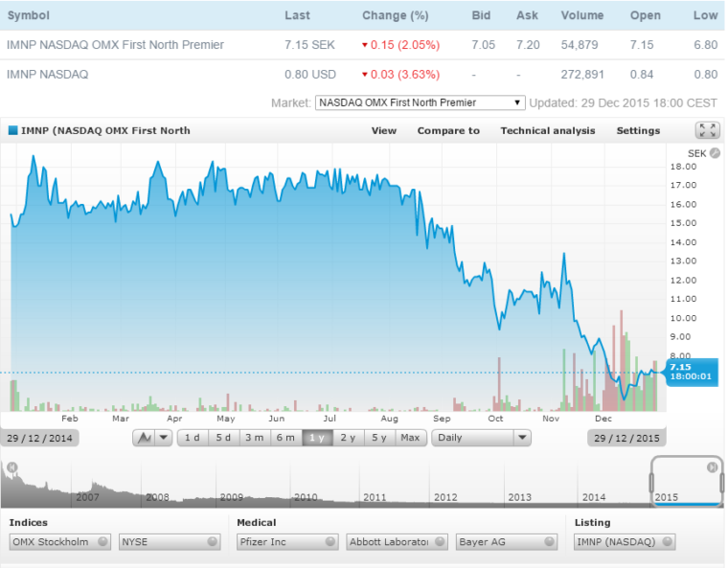Open the Technical analysis menu
The width and height of the screenshot is (728, 568).
pyautogui.click(x=548, y=130)
